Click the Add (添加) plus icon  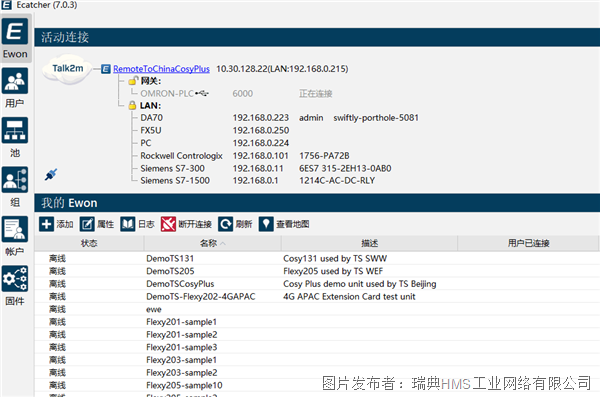pyautogui.click(x=46, y=224)
